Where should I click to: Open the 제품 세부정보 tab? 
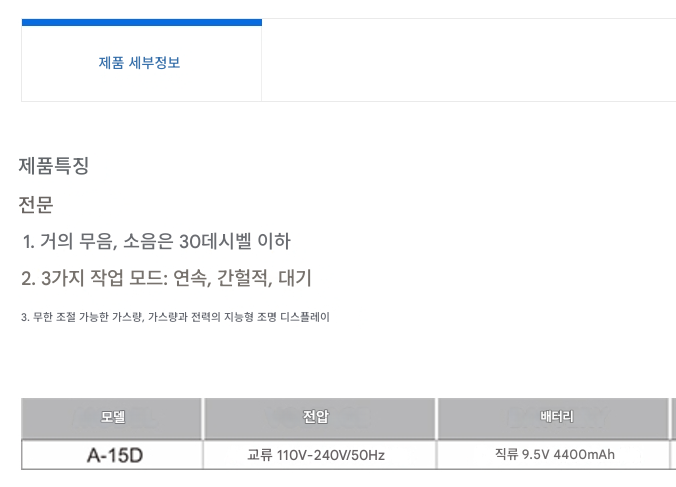point(140,63)
